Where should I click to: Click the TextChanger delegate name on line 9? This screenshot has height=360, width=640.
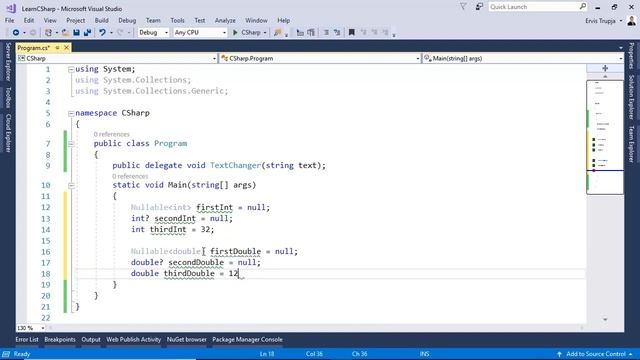point(235,165)
